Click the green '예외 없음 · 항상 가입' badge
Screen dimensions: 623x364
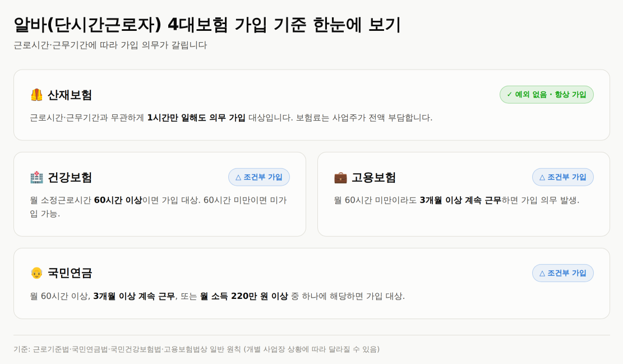[546, 95]
